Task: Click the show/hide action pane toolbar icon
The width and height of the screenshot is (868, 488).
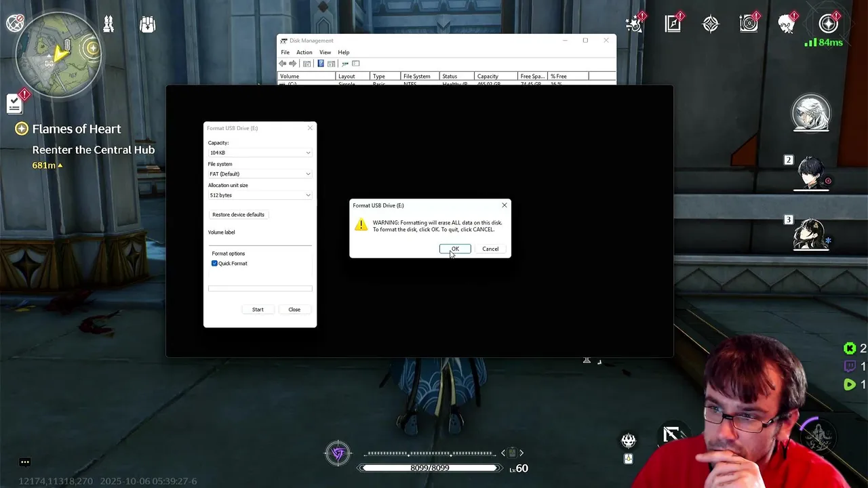Action: click(x=331, y=64)
